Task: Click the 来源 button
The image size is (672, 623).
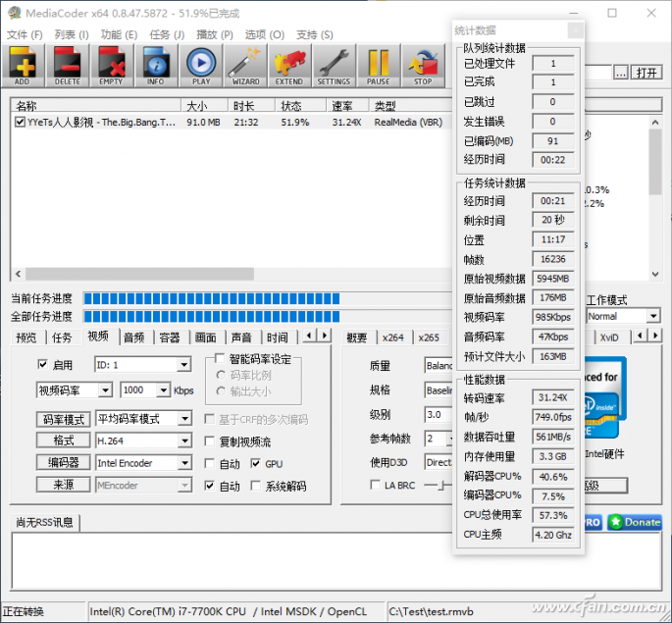Action: (64, 485)
